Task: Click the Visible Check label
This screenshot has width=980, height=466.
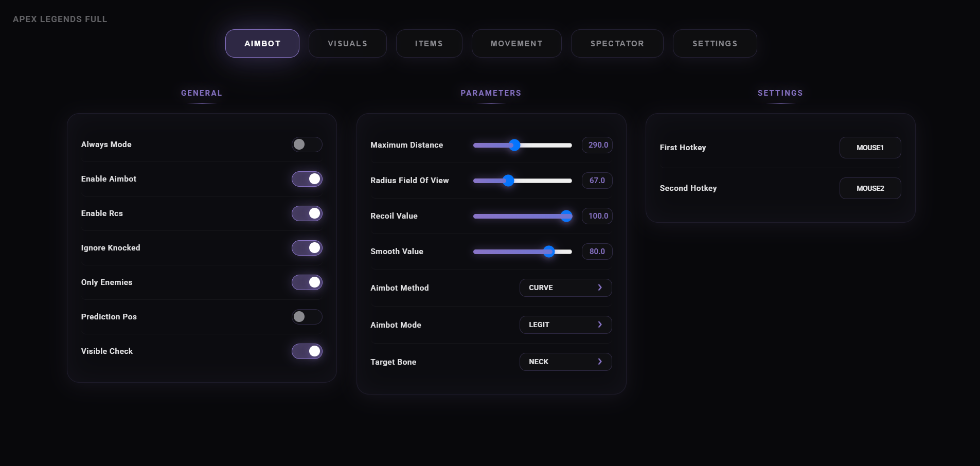Action: pos(107,351)
